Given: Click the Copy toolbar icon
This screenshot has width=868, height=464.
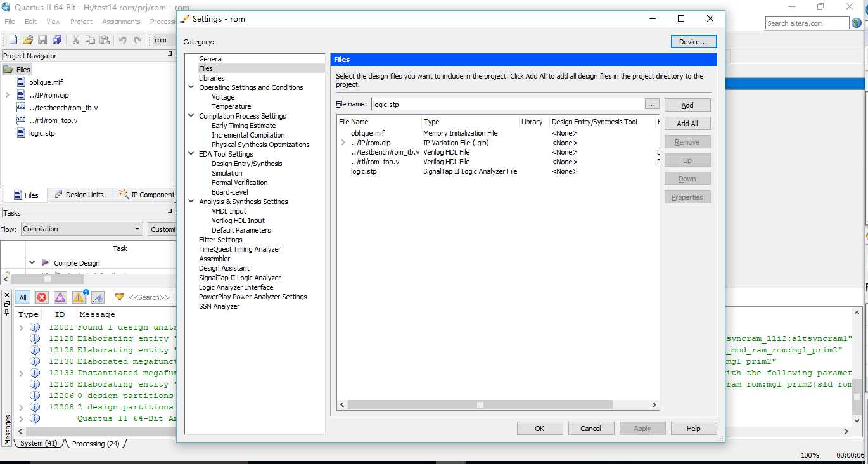Looking at the screenshot, I should point(90,40).
